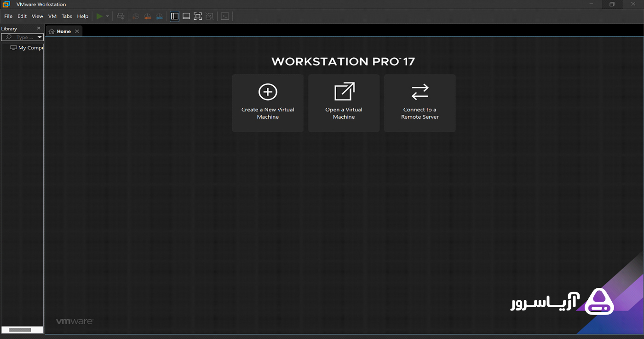Click the magnifier icon in Library search
Viewport: 644px width, 339px height.
click(x=8, y=37)
